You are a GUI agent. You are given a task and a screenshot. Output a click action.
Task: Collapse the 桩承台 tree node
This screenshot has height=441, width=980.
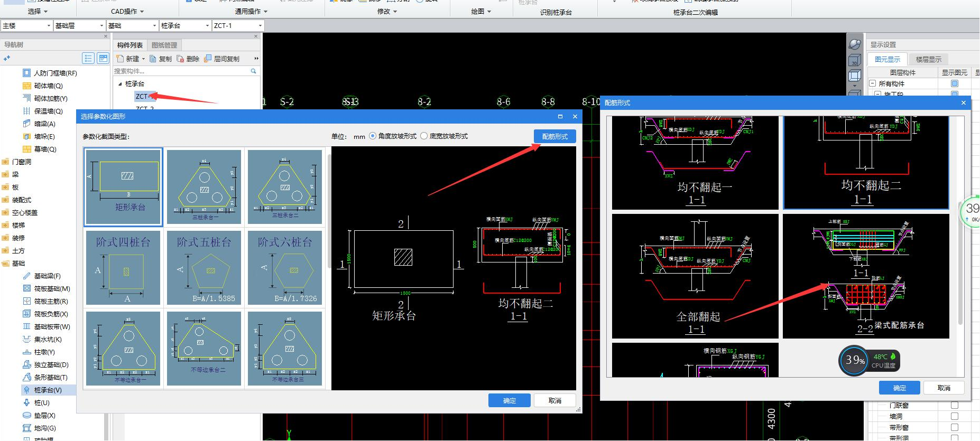tap(120, 84)
